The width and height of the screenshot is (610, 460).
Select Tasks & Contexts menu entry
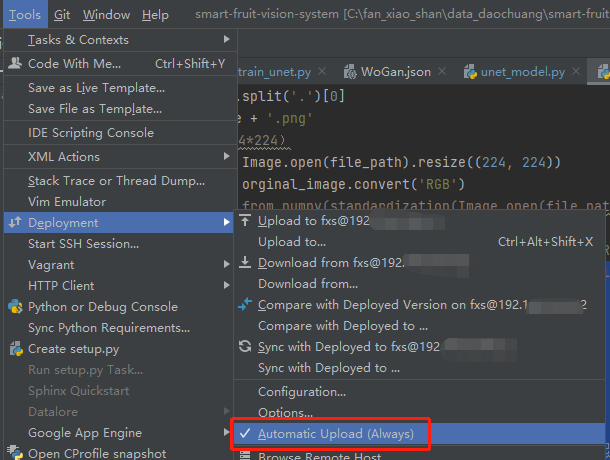[x=120, y=40]
